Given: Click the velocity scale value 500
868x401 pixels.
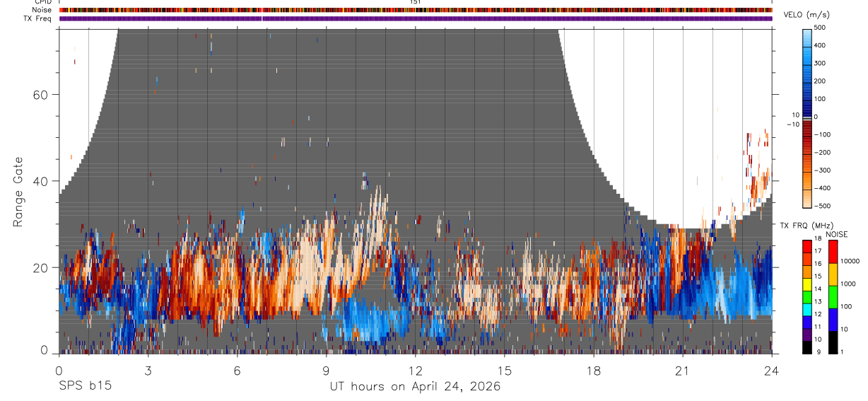Looking at the screenshot, I should (819, 28).
